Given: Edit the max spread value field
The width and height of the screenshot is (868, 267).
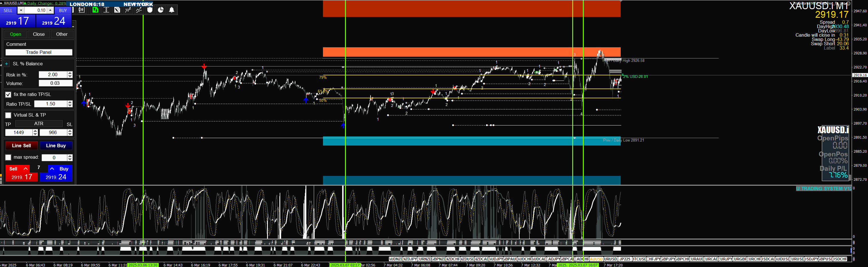Looking at the screenshot, I should pos(54,158).
